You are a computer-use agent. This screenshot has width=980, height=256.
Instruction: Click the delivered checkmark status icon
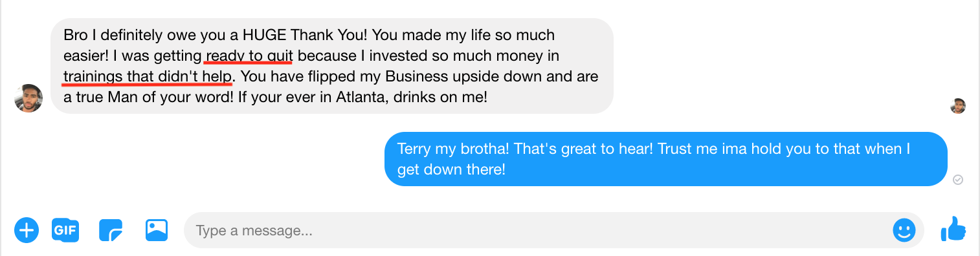[x=958, y=180]
